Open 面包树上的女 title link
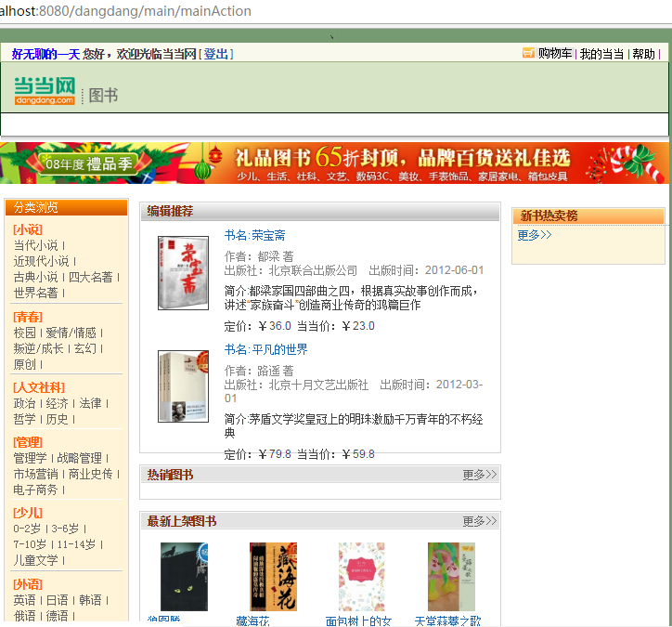The width and height of the screenshot is (672, 627). click(x=358, y=620)
